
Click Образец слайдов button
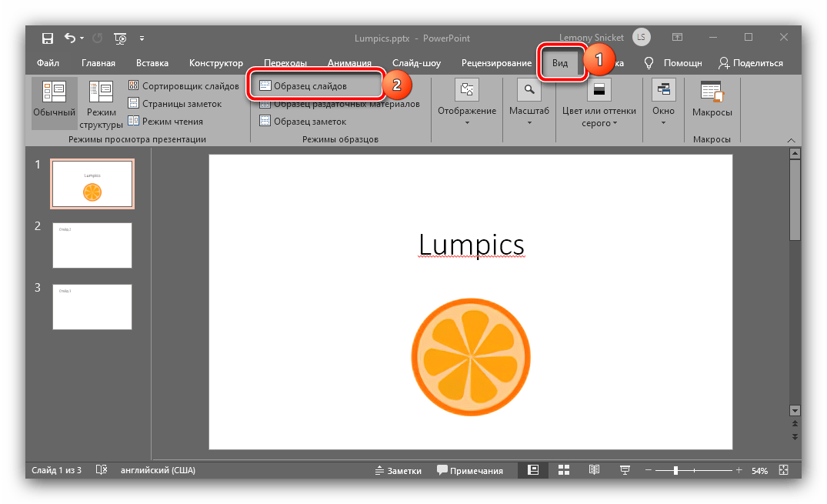311,85
